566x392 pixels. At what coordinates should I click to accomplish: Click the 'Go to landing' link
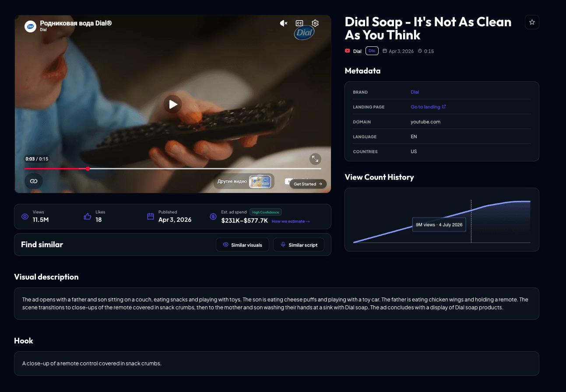[x=425, y=107]
